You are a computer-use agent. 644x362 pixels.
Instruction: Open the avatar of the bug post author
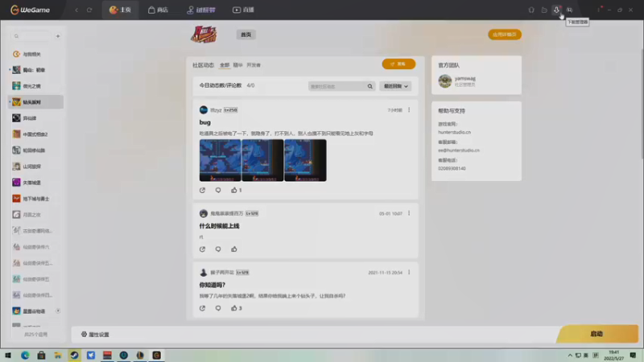pyautogui.click(x=204, y=110)
